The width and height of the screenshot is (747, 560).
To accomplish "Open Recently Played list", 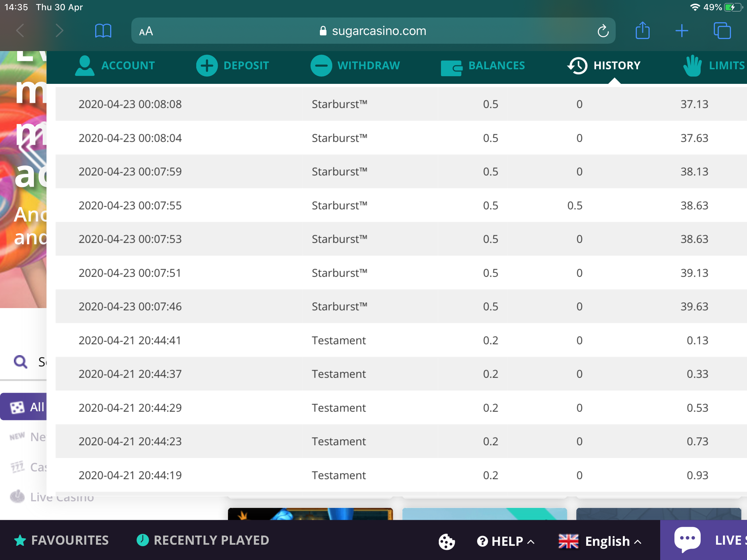I will click(203, 540).
